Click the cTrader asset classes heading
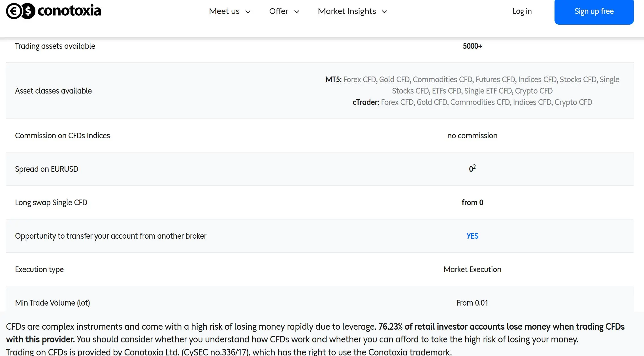The image size is (644, 356). coord(366,102)
